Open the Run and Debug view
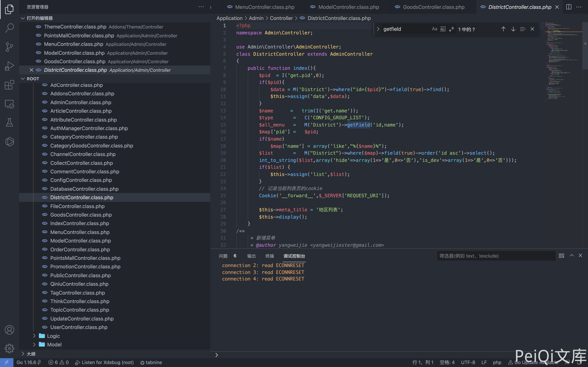 pyautogui.click(x=9, y=66)
